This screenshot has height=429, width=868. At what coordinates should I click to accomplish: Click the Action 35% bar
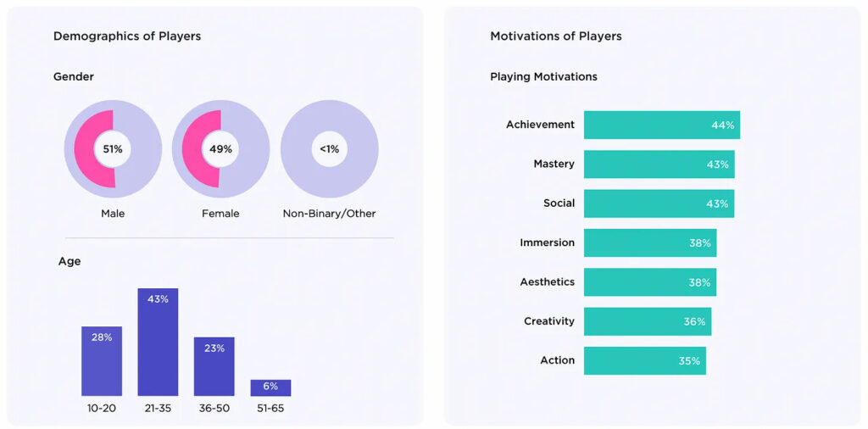644,360
